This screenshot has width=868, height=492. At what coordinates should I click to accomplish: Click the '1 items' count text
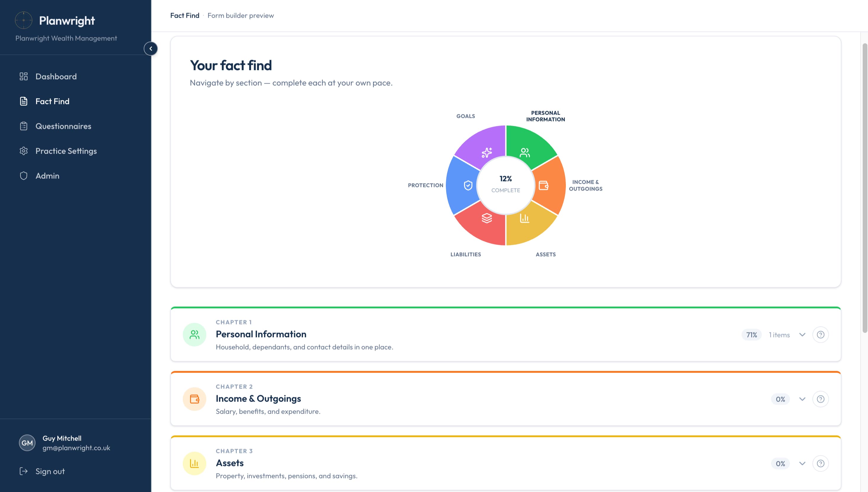point(779,335)
